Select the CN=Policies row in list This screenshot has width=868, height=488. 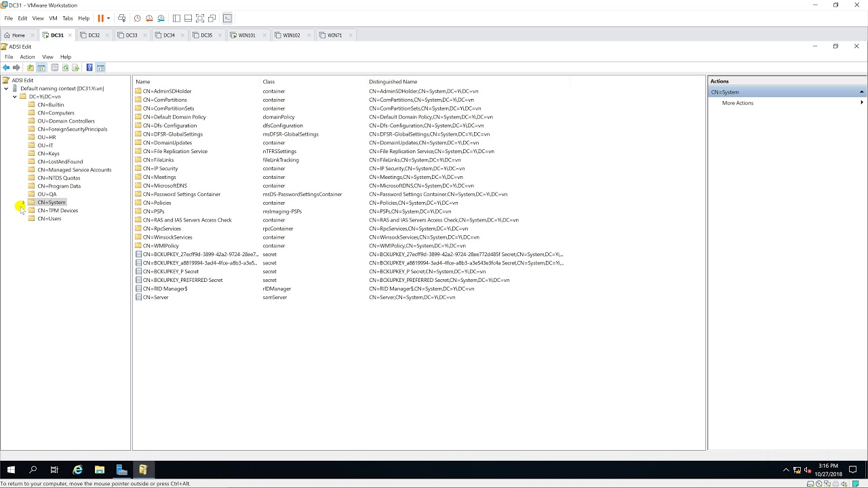click(x=157, y=203)
